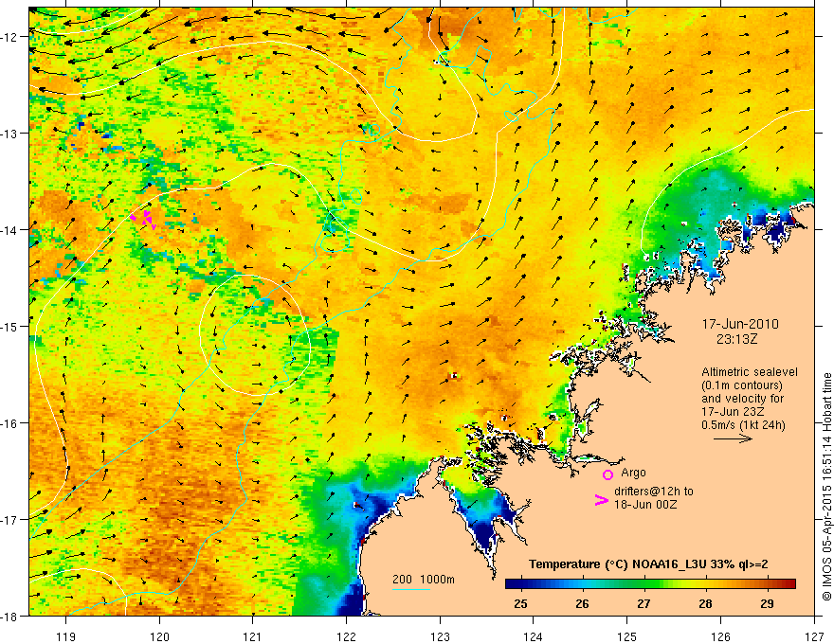Click the latitude axis label -13
Image resolution: width=834 pixels, height=644 pixels.
point(10,134)
